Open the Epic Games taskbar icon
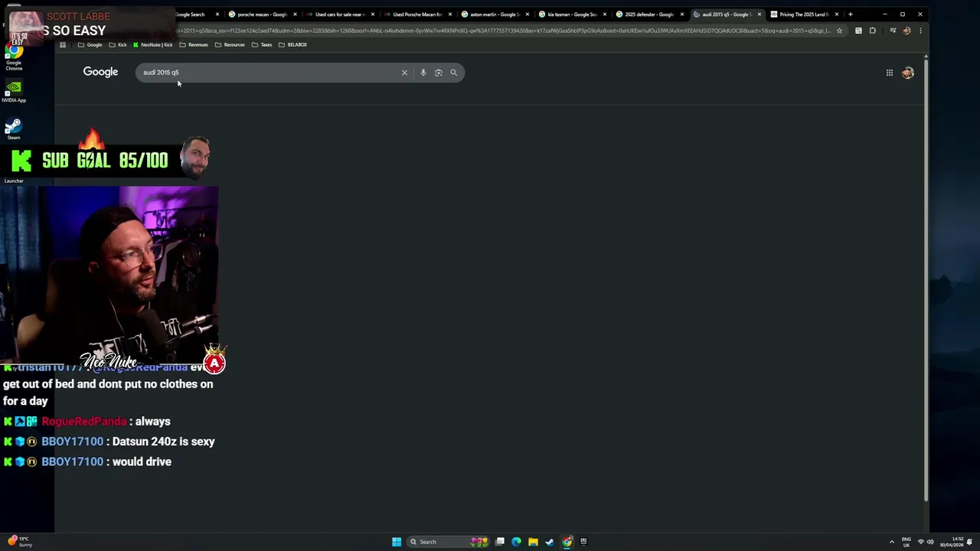 (x=583, y=542)
